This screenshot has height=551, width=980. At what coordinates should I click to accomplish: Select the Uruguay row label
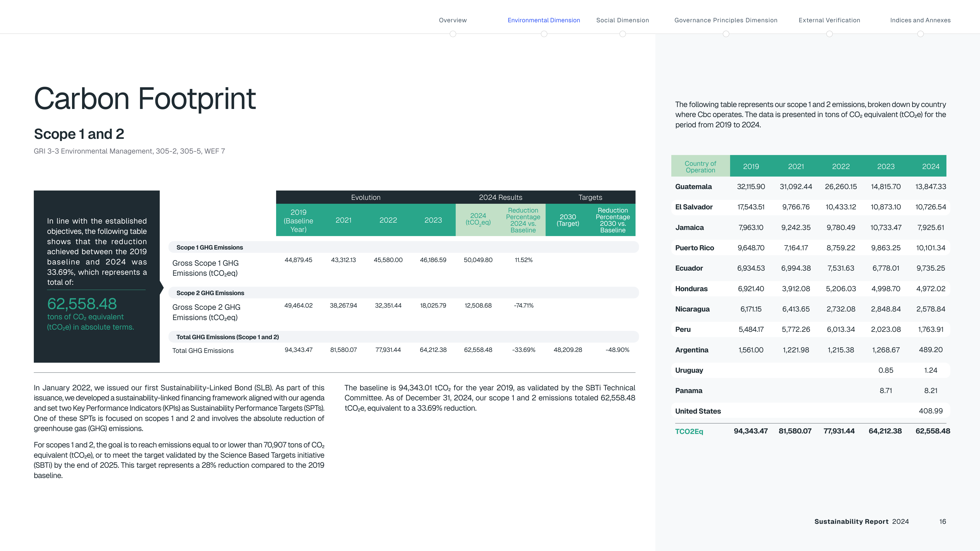click(x=689, y=370)
